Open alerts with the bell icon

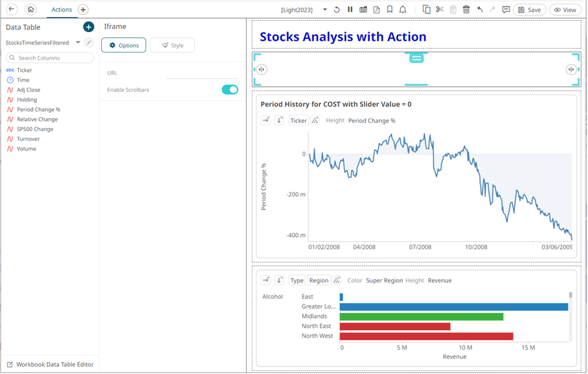[403, 10]
